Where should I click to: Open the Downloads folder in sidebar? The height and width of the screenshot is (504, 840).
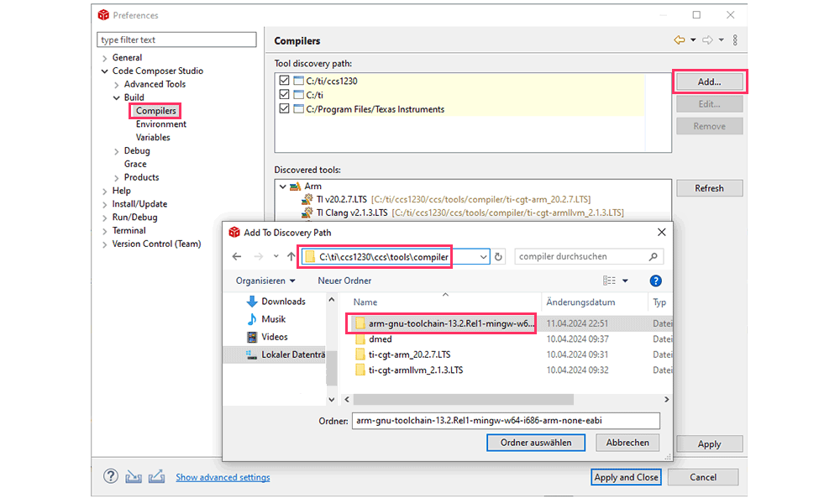point(276,302)
